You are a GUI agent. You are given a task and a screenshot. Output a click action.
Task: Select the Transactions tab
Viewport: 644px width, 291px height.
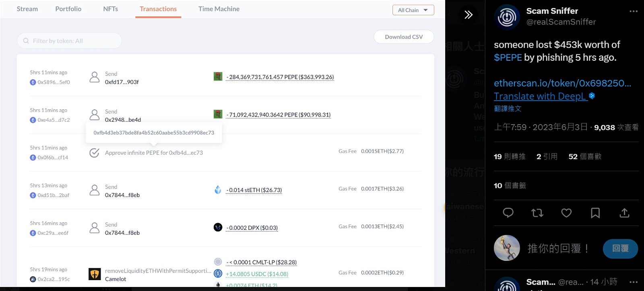tap(158, 9)
